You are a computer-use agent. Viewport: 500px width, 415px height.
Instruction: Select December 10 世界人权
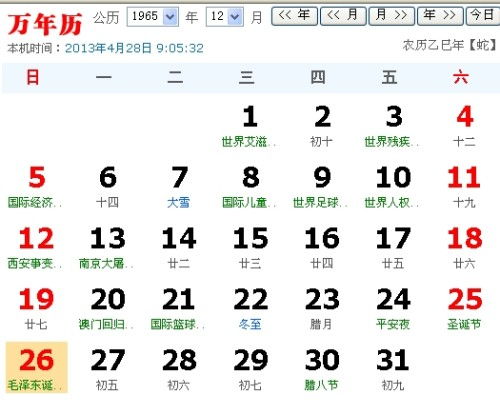click(x=393, y=187)
